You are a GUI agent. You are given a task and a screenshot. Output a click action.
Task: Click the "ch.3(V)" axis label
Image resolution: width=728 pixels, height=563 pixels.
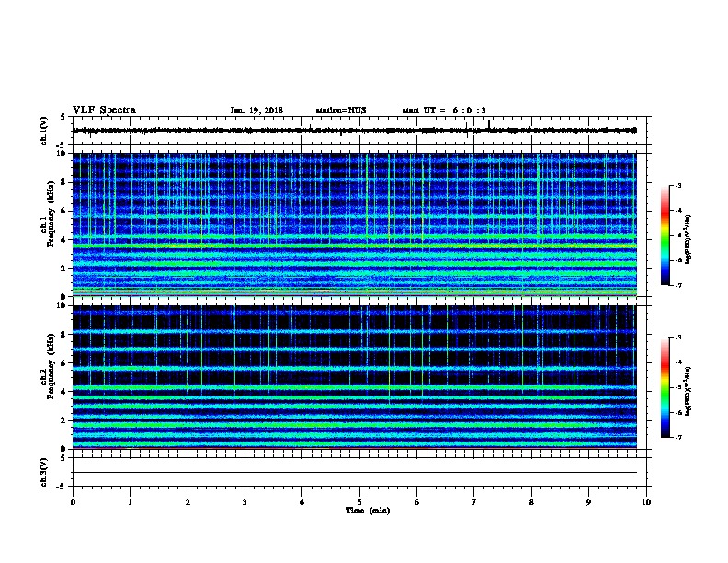pyautogui.click(x=44, y=472)
